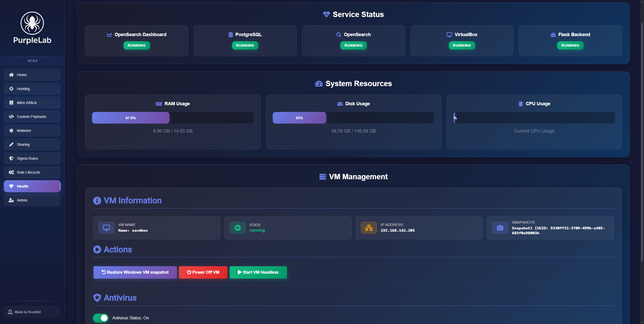Click the Health heartbeat icon in sidebar
Image resolution: width=644 pixels, height=324 pixels.
pos(11,186)
